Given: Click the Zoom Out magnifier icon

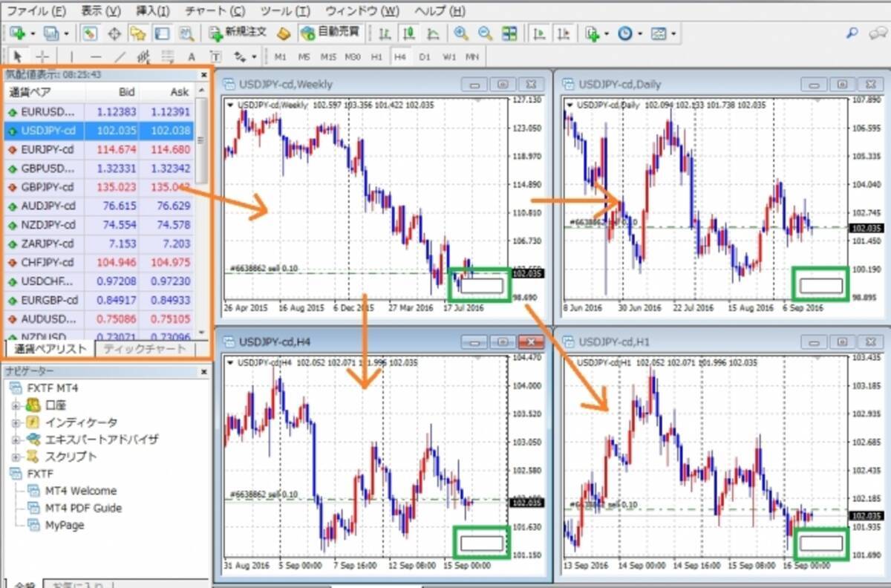Looking at the screenshot, I should [485, 33].
